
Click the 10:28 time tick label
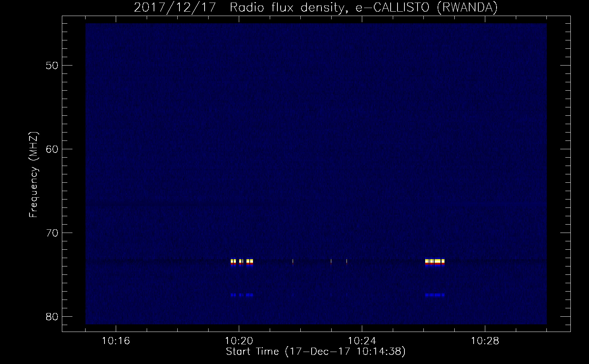pos(485,341)
